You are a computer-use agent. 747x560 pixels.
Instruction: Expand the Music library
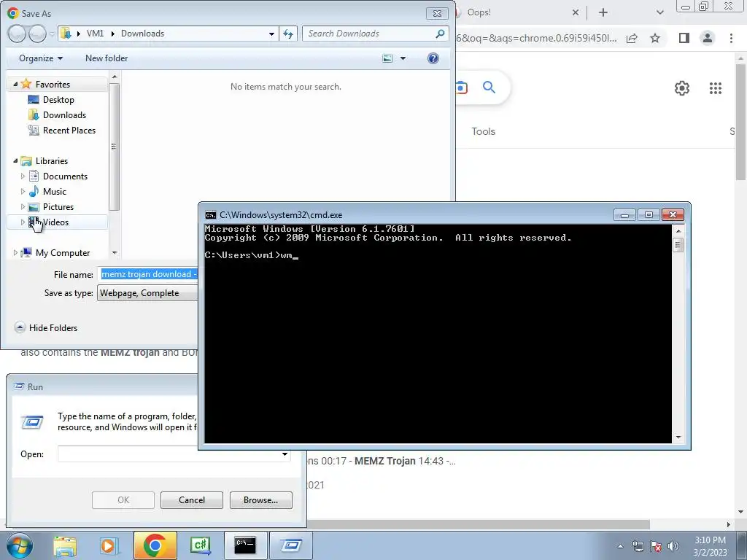23,192
